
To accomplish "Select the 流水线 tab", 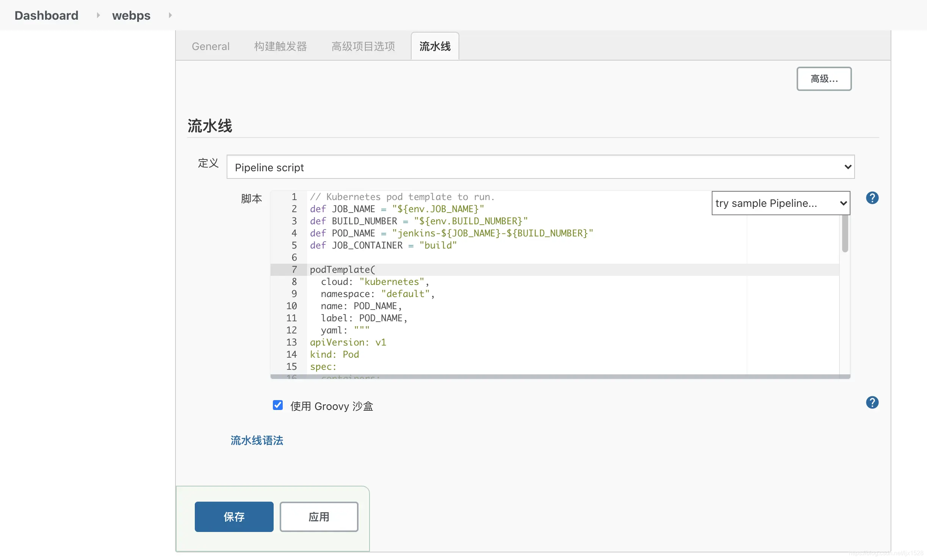I will (x=435, y=46).
